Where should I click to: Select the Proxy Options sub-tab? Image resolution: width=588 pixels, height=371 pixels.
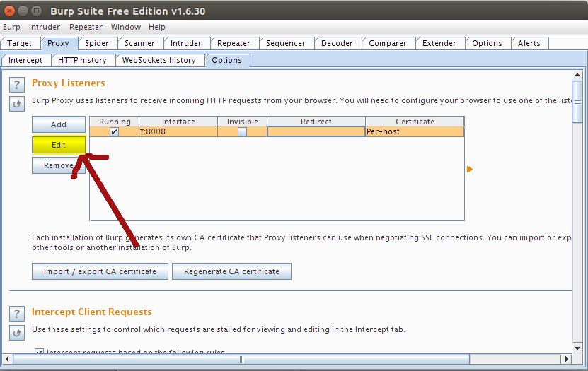point(227,60)
